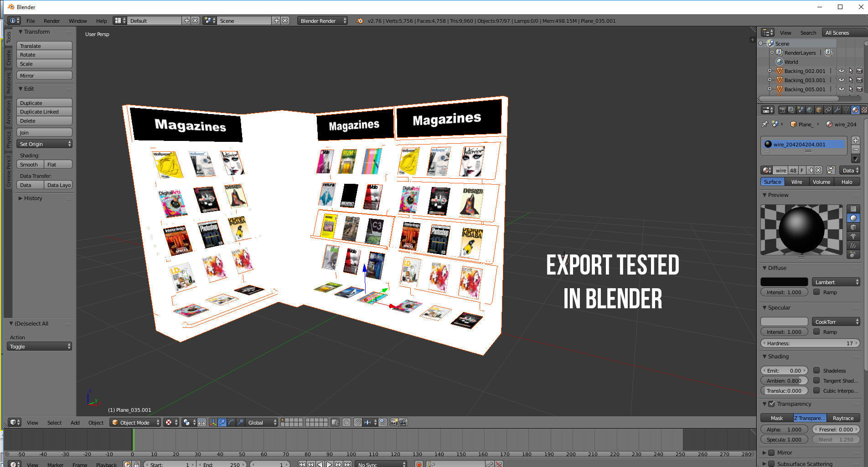Switch to the Raytrace transparency tab

(x=843, y=418)
